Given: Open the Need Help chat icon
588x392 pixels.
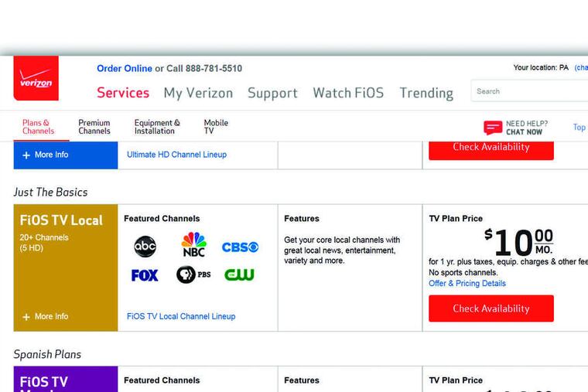Looking at the screenshot, I should pos(493,128).
